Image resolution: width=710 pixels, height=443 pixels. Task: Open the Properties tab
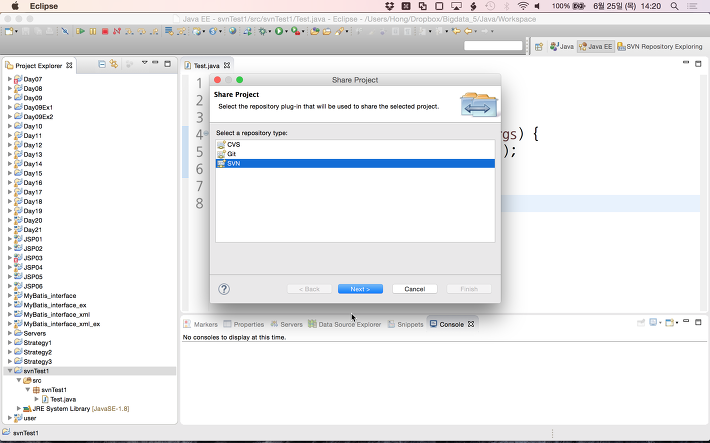pos(244,324)
